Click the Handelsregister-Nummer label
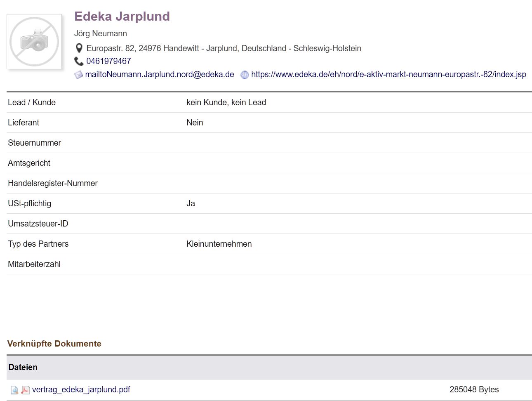This screenshot has height=401, width=532. click(x=53, y=183)
